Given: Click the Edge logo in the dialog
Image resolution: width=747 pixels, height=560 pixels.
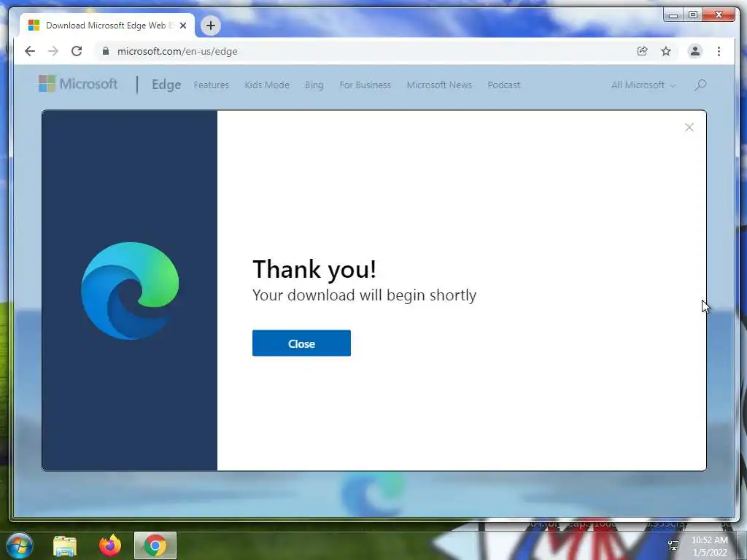Looking at the screenshot, I should (x=130, y=290).
